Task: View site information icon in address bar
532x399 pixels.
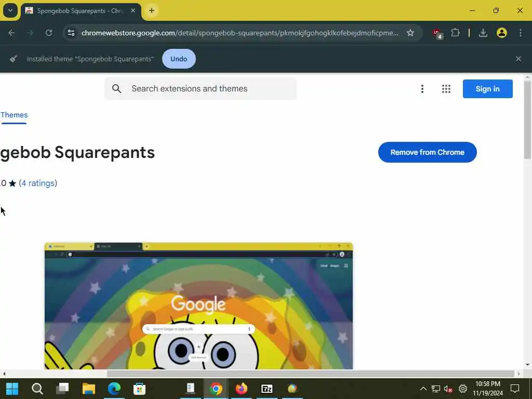Action: [71, 33]
